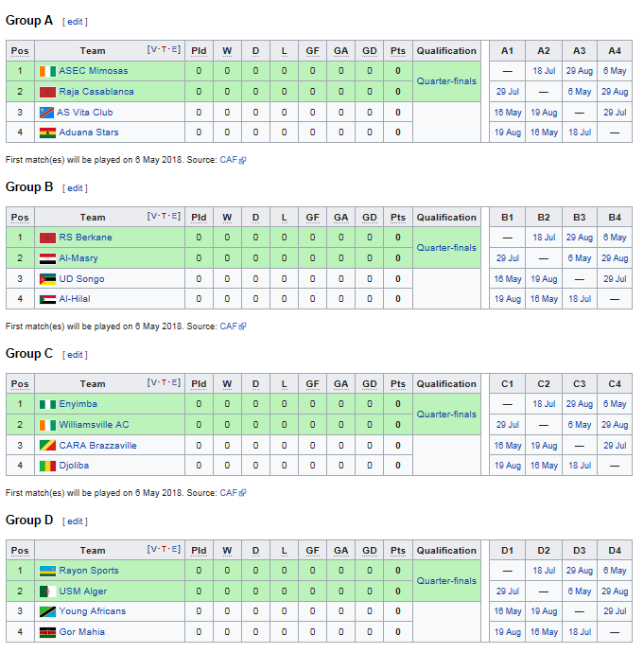The height and width of the screenshot is (653, 644).
Task: Click the external link icon after Group A CAF source
Action: (242, 160)
